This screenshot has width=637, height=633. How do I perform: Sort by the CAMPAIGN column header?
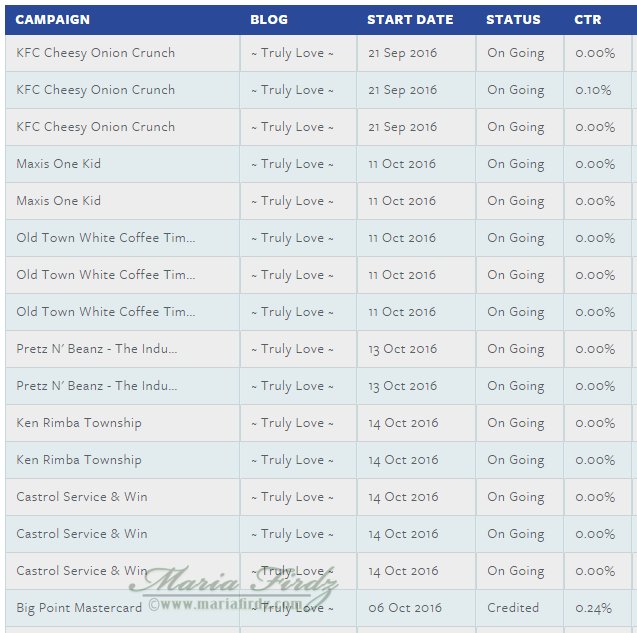[x=52, y=20]
